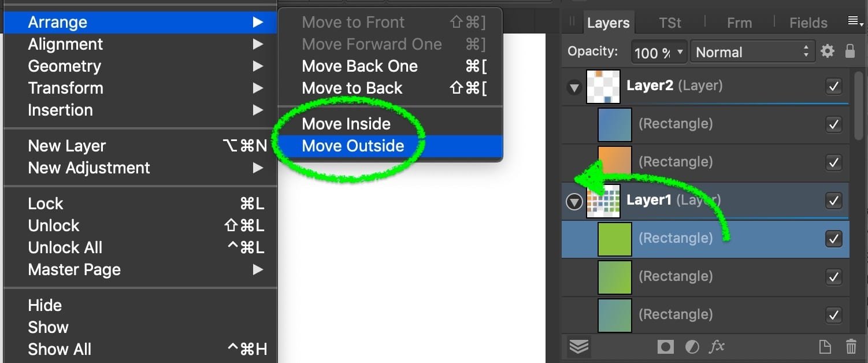868x363 pixels.
Task: Toggle Layer1 visibility checkbox
Action: point(833,201)
